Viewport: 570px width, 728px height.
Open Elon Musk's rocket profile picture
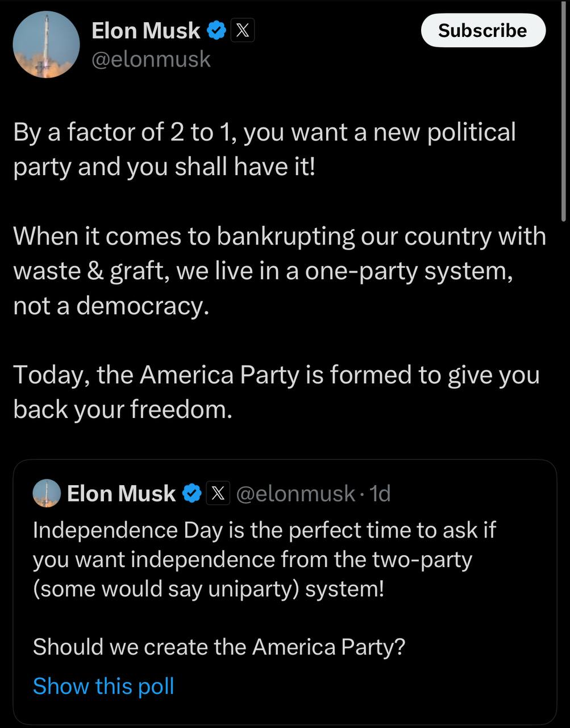[x=46, y=44]
